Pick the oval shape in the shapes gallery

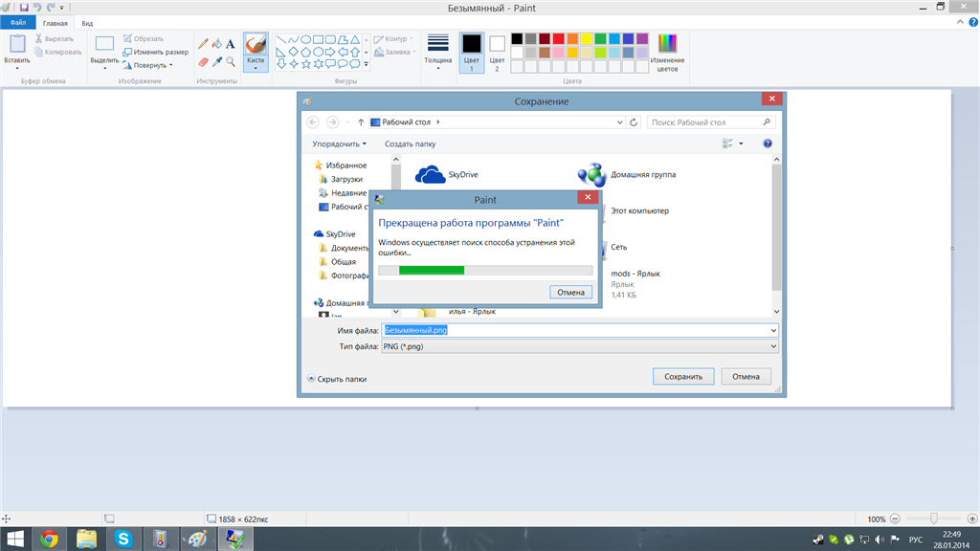click(x=305, y=39)
